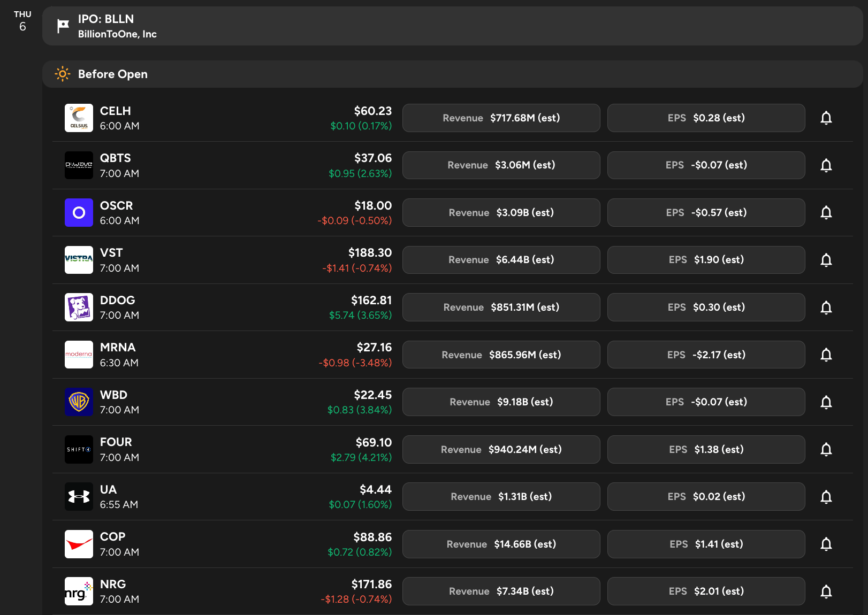Click the bell icon for COP
Image resolution: width=868 pixels, height=615 pixels.
(826, 544)
